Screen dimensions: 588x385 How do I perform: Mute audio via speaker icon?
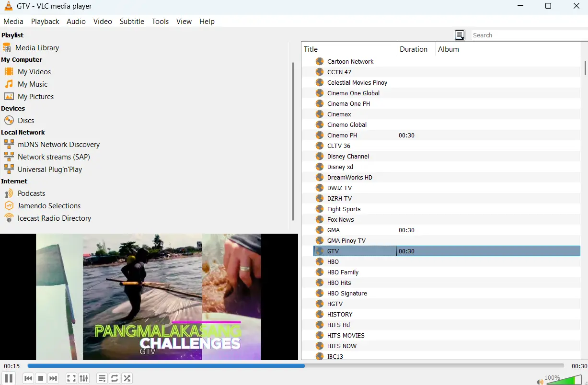tap(540, 382)
